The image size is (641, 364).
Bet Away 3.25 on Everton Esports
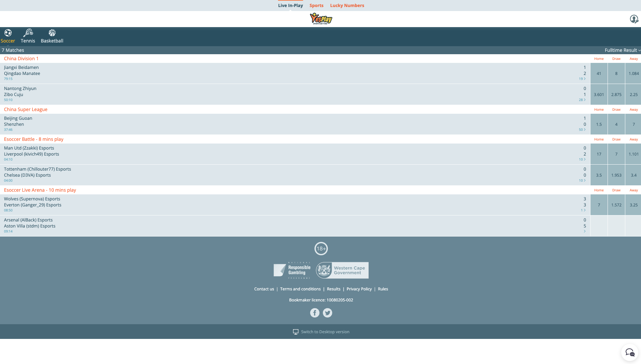633,205
